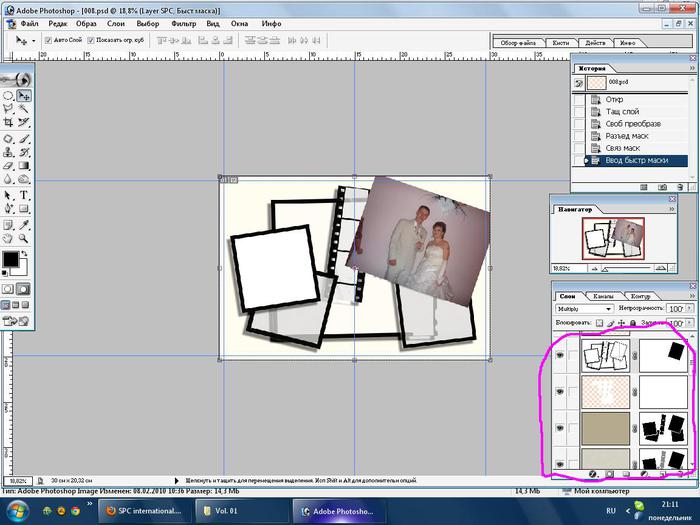Toggle lock transparent pixels in Layers panel

click(x=599, y=322)
